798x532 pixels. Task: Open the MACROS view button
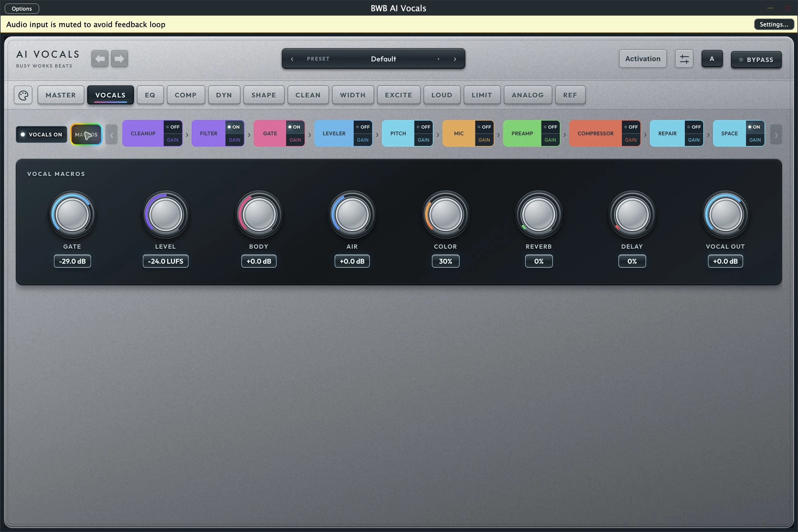86,135
